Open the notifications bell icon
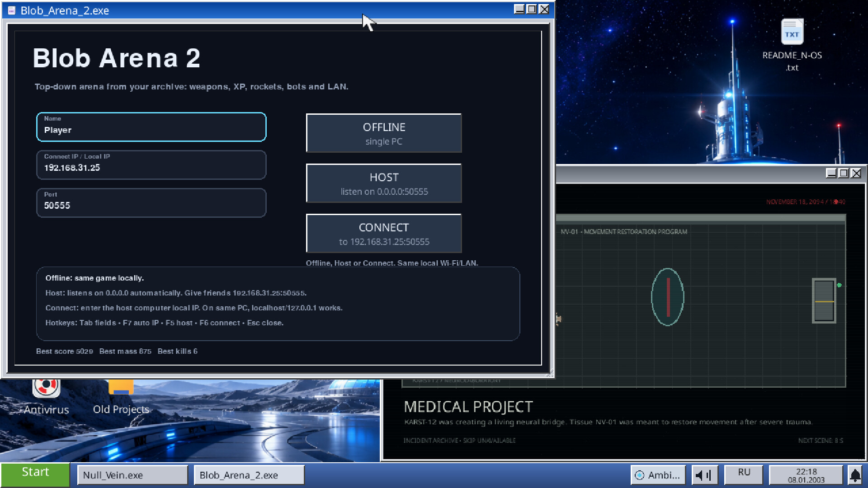868x488 pixels. 855,475
